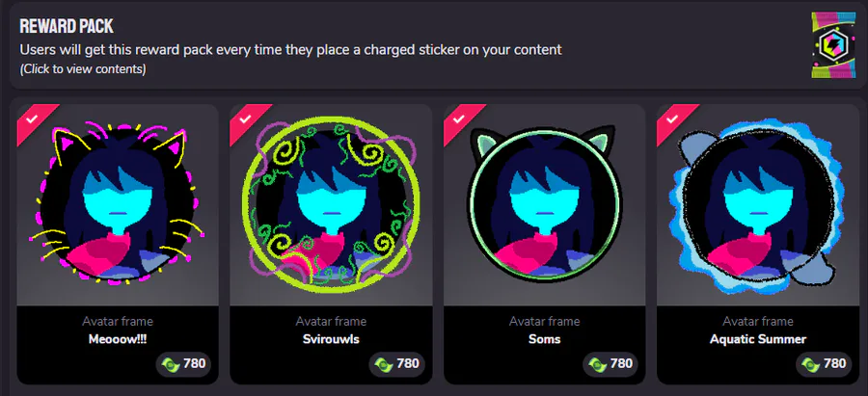Select the Aquatic Summer blue avatar frame image

click(x=756, y=205)
